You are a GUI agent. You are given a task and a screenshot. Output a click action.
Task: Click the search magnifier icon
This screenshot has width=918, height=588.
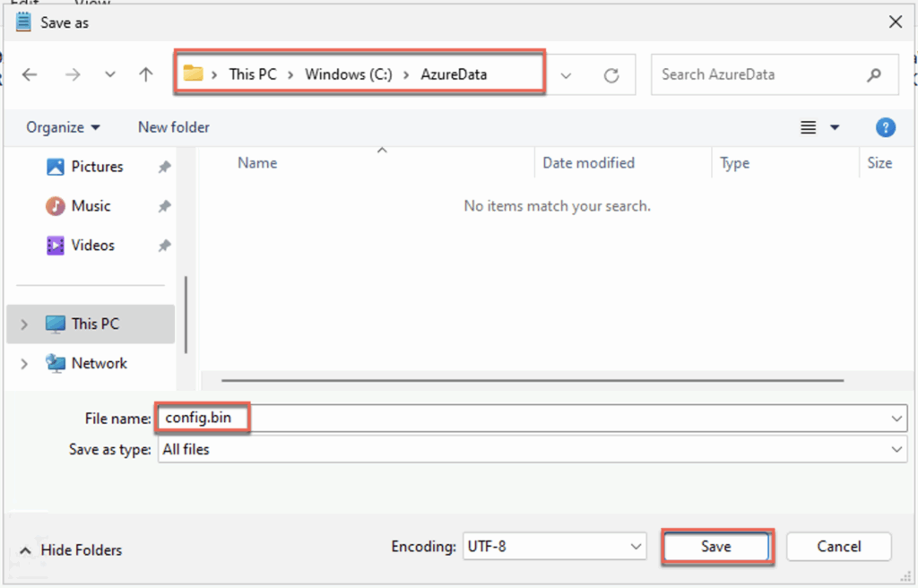874,75
